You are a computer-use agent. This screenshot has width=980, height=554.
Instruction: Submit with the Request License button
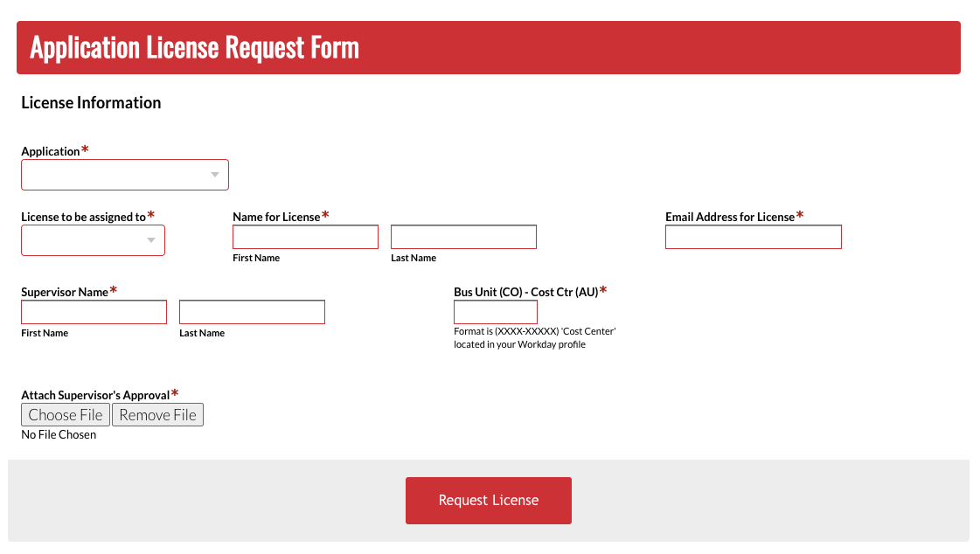pos(488,501)
